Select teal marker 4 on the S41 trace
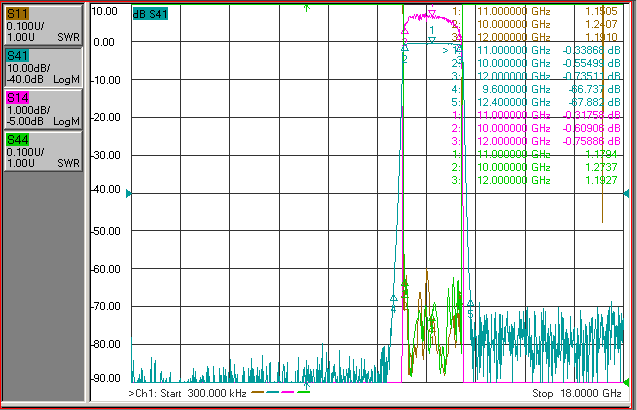This screenshot has height=410, width=637. point(393,299)
